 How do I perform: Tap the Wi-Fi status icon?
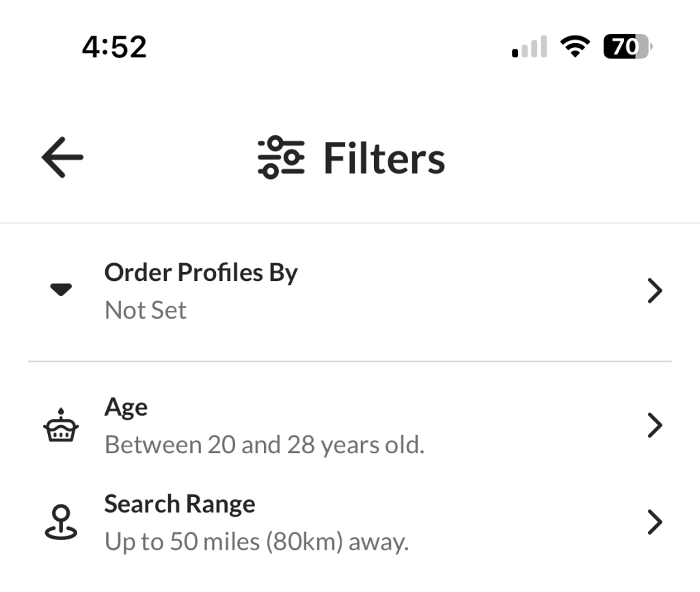tap(575, 46)
